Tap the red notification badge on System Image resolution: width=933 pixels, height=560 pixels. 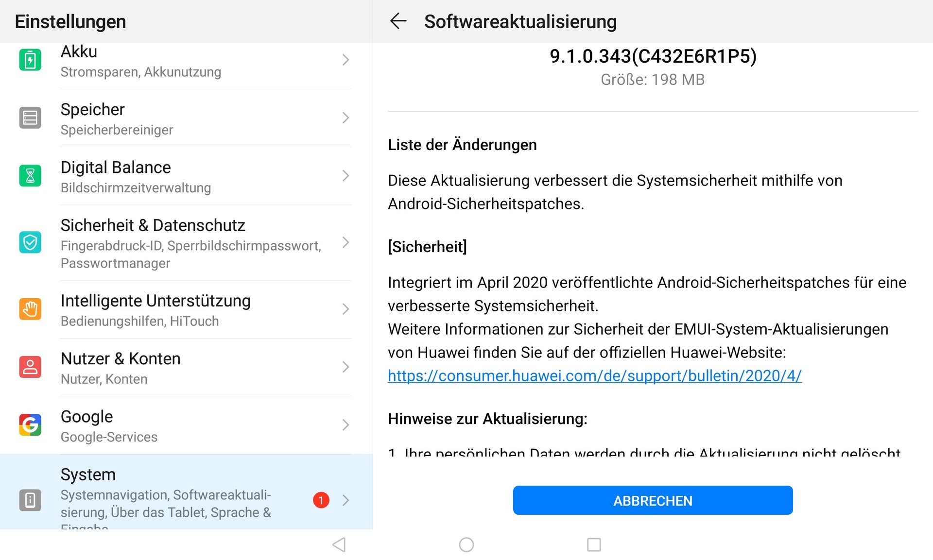[x=321, y=500]
